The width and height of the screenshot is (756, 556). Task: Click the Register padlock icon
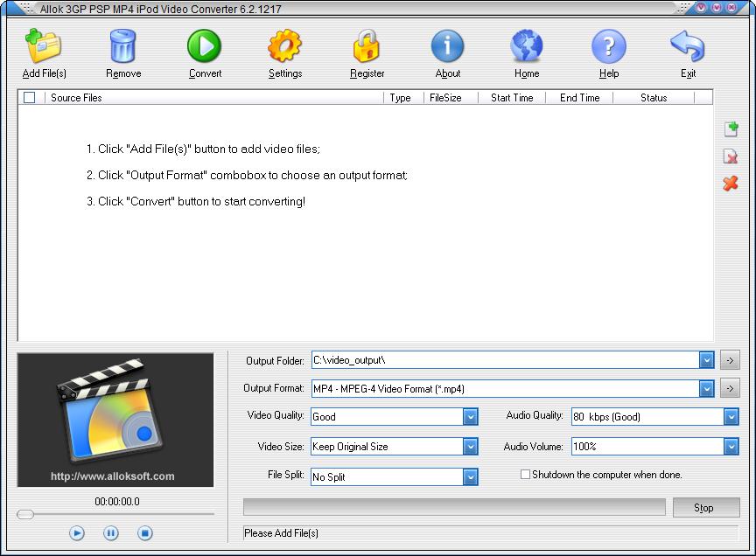coord(367,46)
